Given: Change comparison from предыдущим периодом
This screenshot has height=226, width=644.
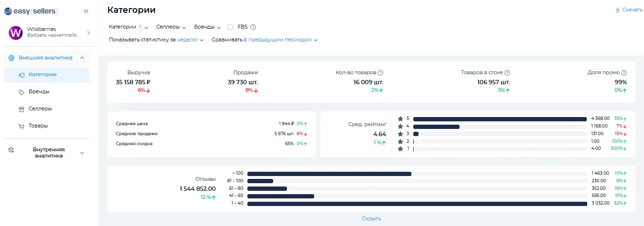Looking at the screenshot, I should click(x=283, y=40).
